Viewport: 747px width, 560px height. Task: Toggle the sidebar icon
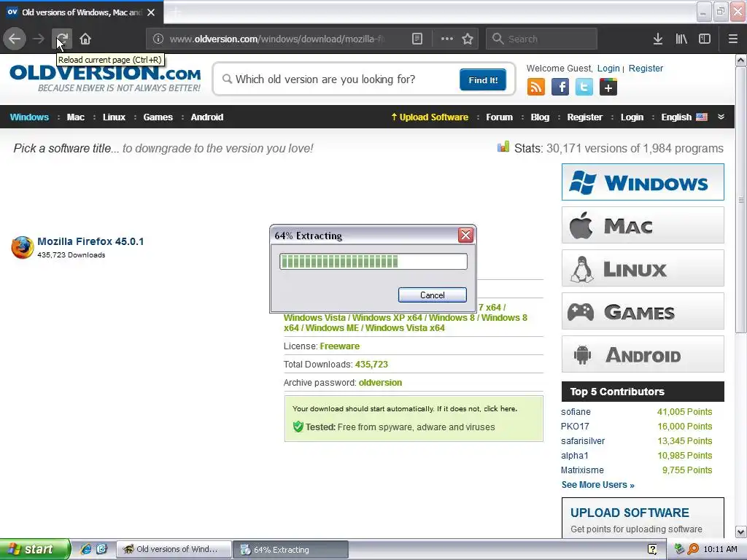click(705, 39)
